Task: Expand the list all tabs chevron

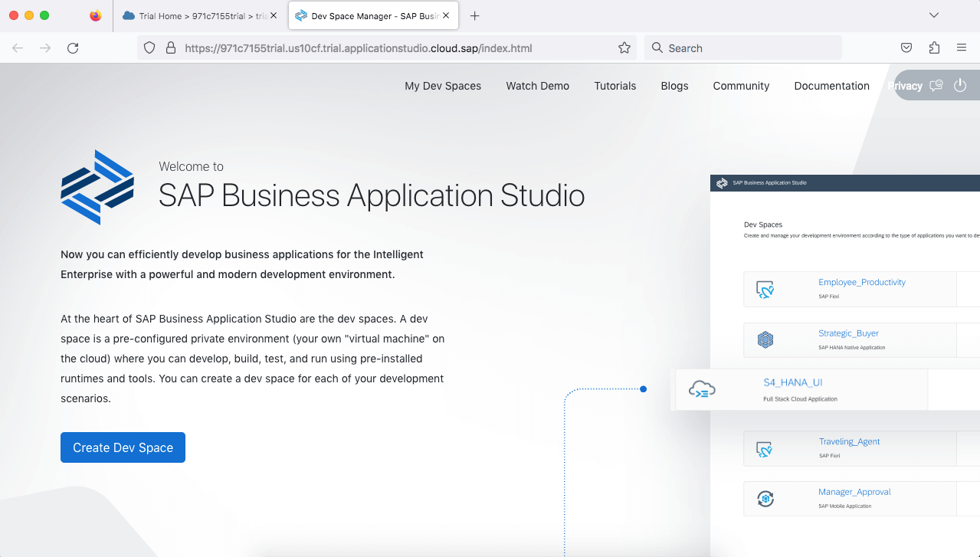Action: click(934, 15)
